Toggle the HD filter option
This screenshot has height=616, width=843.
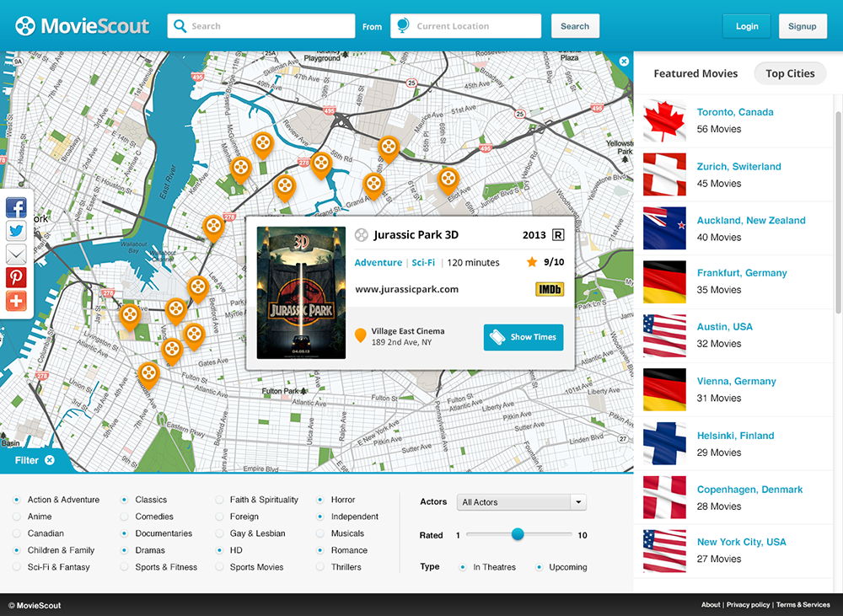click(x=219, y=550)
